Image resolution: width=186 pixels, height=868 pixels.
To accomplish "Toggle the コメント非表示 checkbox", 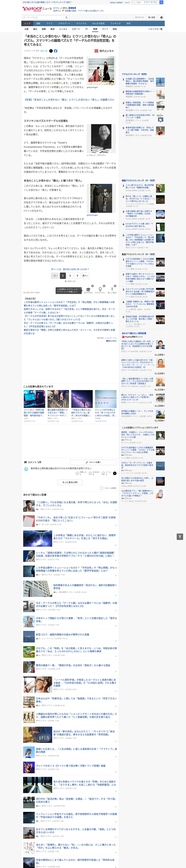I will coord(102,488).
